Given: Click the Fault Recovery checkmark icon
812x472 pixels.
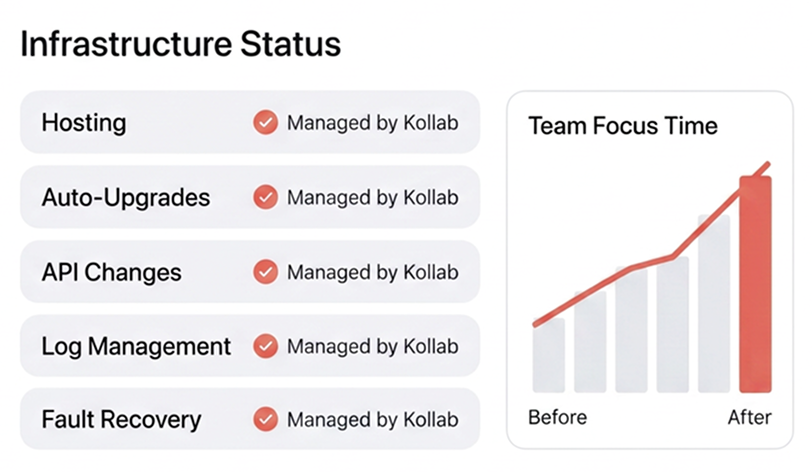Looking at the screenshot, I should pyautogui.click(x=265, y=419).
